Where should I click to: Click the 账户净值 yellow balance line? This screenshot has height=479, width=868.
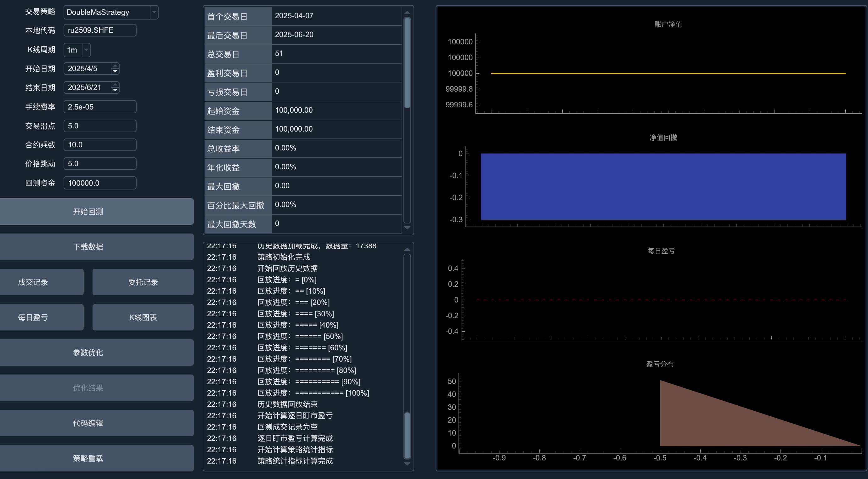pos(668,73)
